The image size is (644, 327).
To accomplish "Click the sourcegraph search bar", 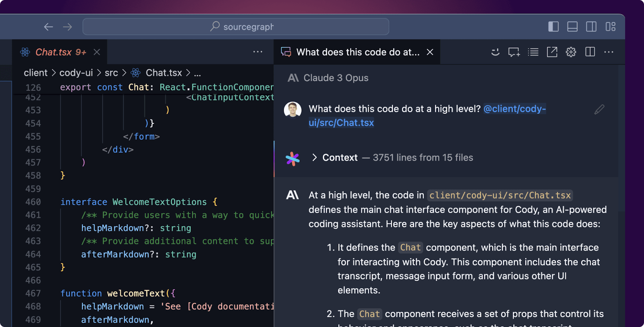I will click(236, 27).
